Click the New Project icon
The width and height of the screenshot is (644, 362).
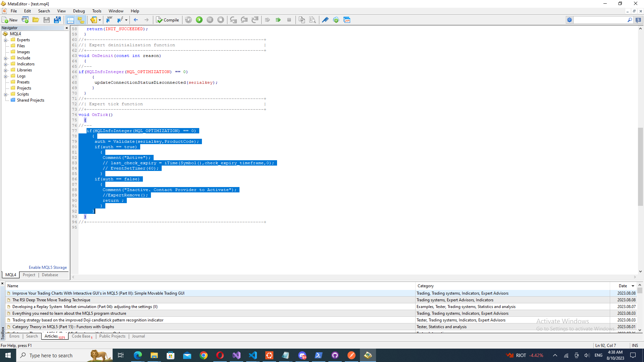25,20
